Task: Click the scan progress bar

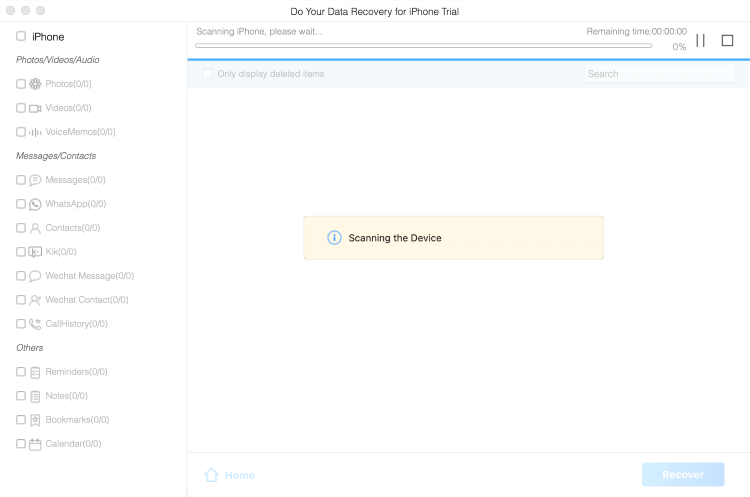Action: click(424, 46)
